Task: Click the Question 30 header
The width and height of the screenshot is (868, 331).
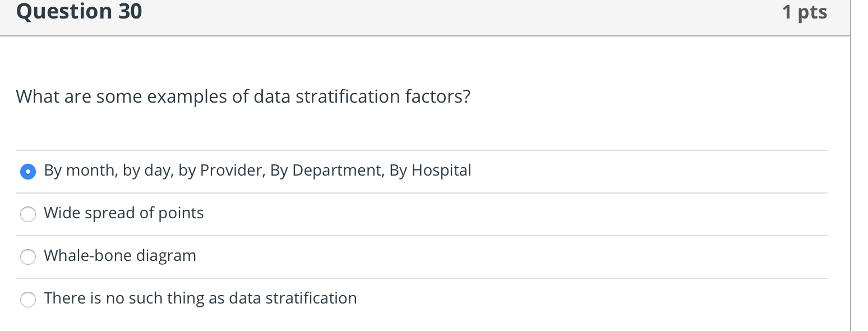Action: (79, 11)
